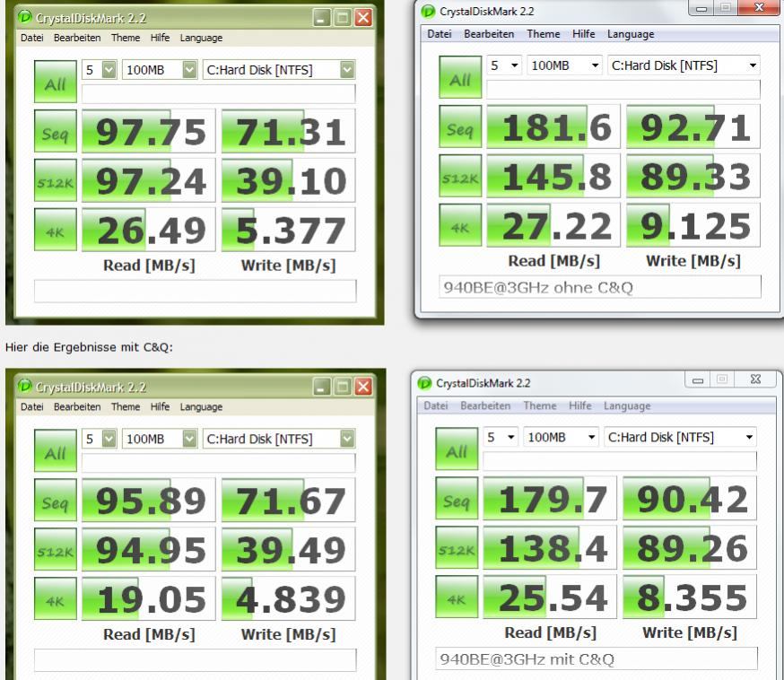Open the Language menu in the 'ohne C&Q' window
The width and height of the screenshot is (784, 680).
pyautogui.click(x=631, y=33)
